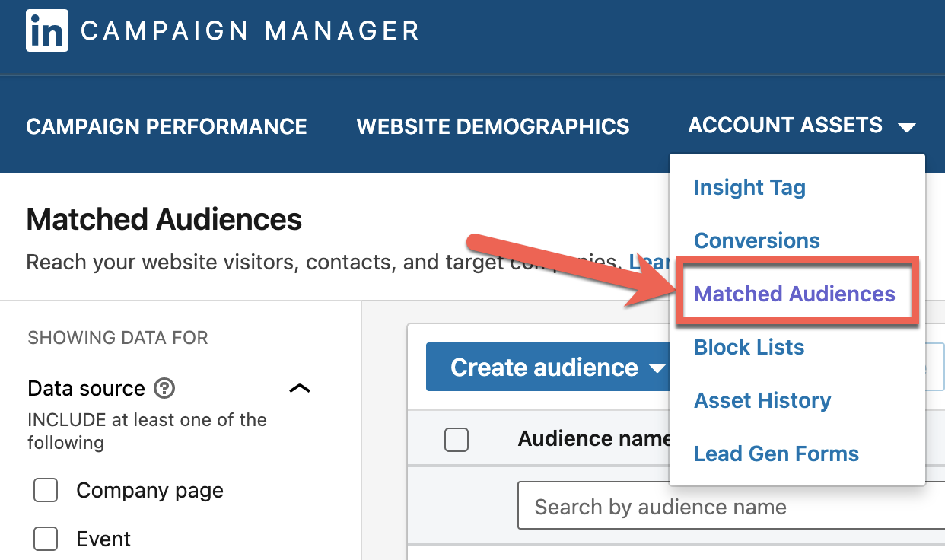This screenshot has height=560, width=945.
Task: Click the Audience name column header
Action: click(x=593, y=439)
